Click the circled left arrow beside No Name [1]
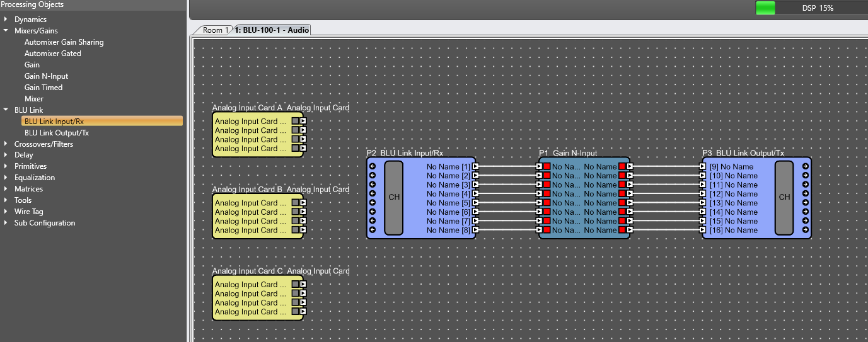The image size is (868, 342). point(373,167)
